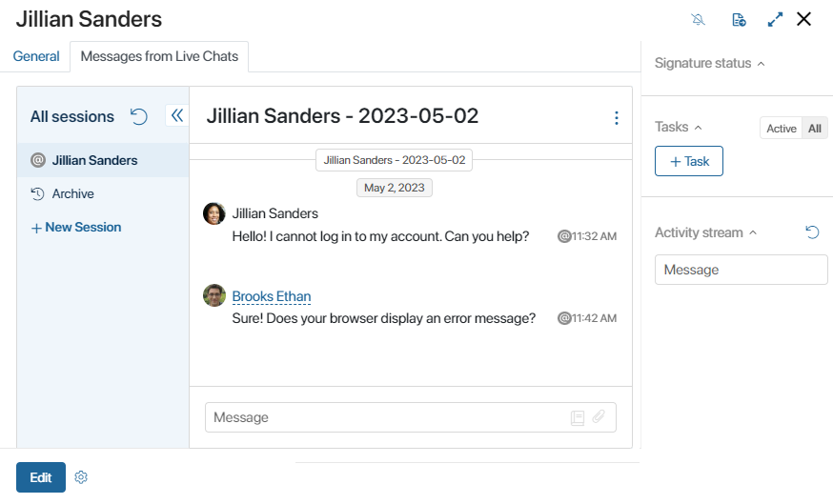833x504 pixels.
Task: Open the three-dot chat options menu
Action: tap(617, 117)
